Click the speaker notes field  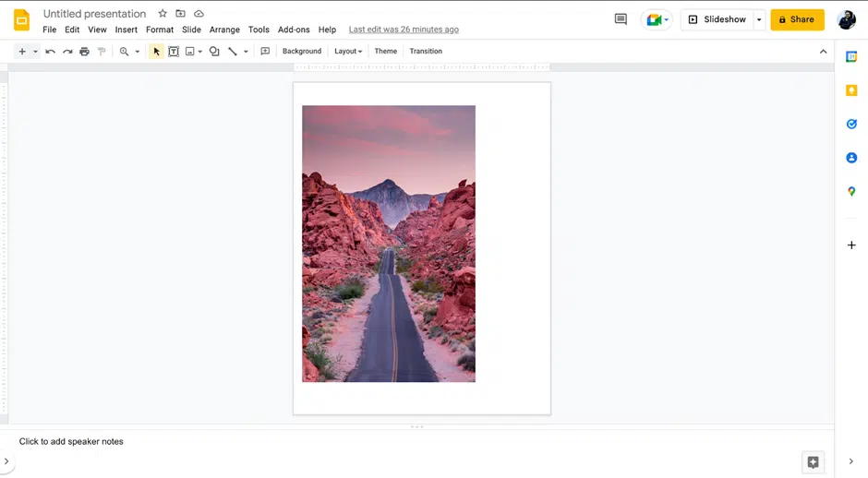71,442
